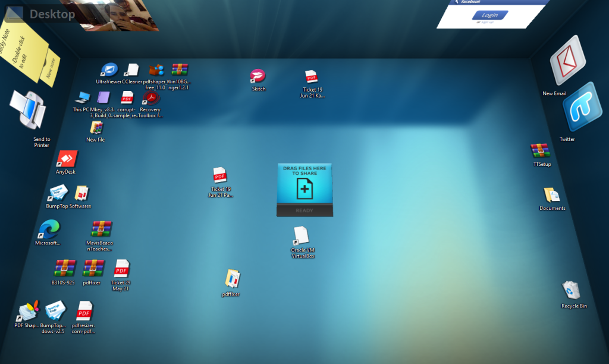Open AnyDesk
609x364 pixels.
click(66, 159)
